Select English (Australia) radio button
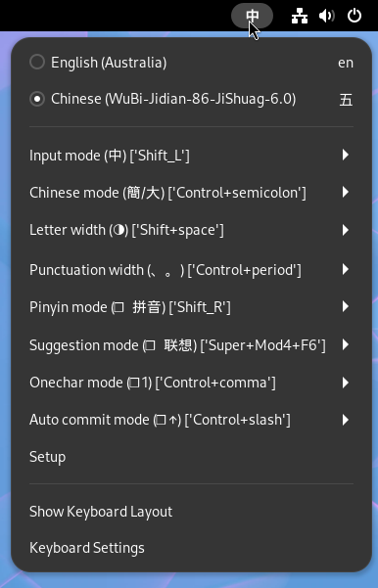The height and width of the screenshot is (588, 378). pos(37,63)
